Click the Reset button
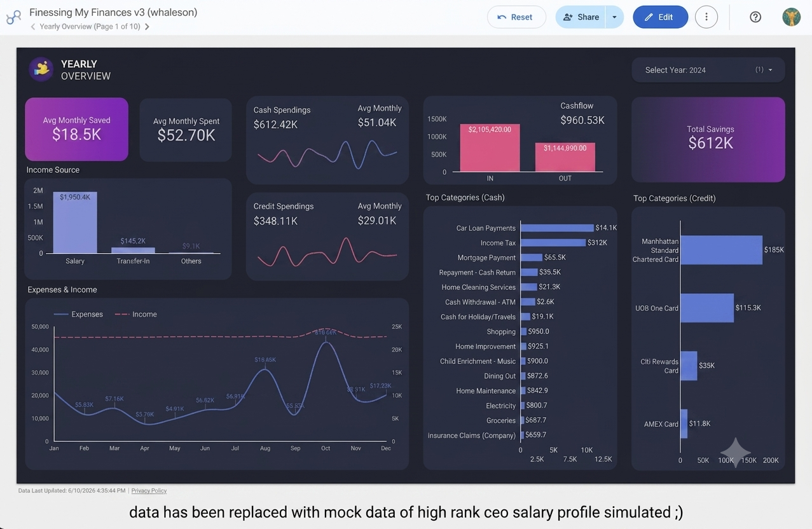The width and height of the screenshot is (812, 529). tap(516, 17)
